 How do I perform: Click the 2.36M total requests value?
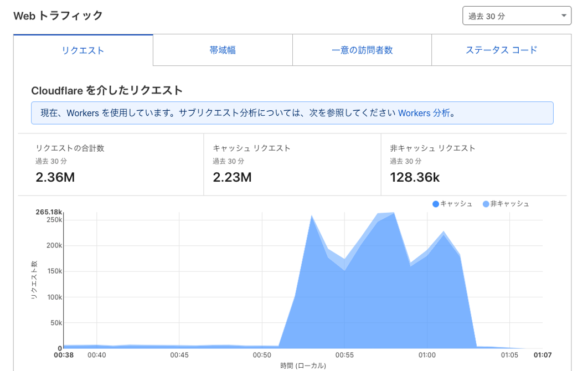click(x=55, y=177)
